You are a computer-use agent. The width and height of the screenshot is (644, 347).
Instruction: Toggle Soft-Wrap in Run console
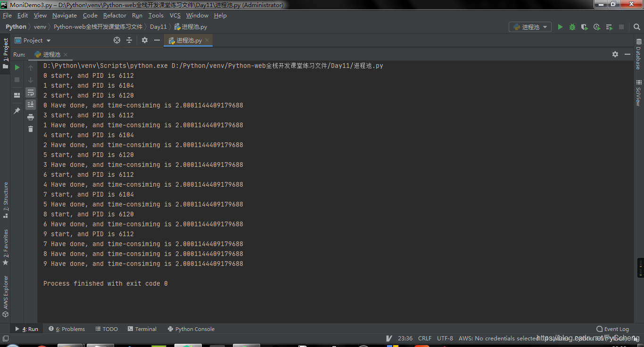point(31,92)
